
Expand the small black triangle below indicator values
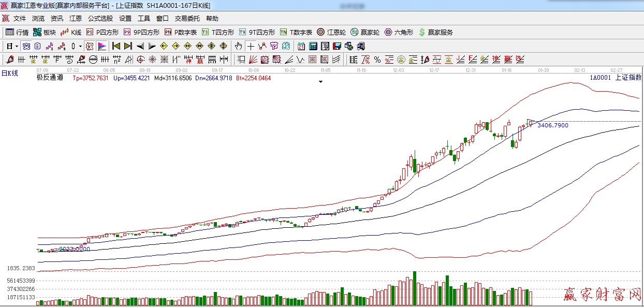[321, 82]
